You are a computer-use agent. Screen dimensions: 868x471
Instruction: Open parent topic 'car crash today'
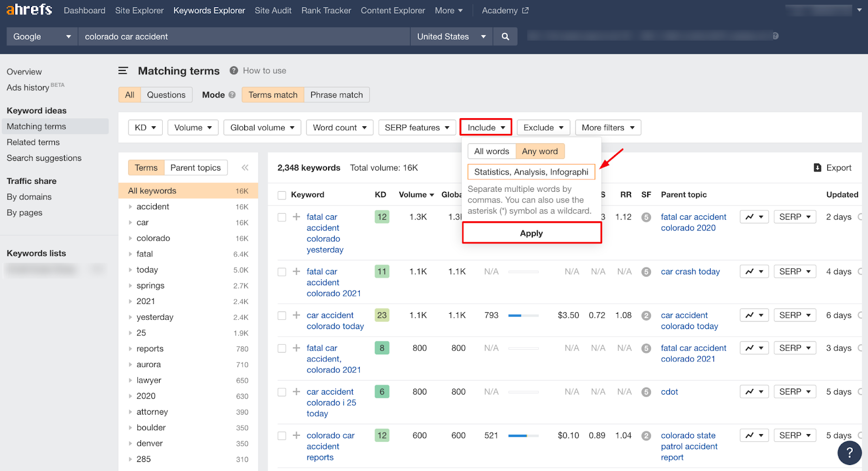[x=690, y=272]
